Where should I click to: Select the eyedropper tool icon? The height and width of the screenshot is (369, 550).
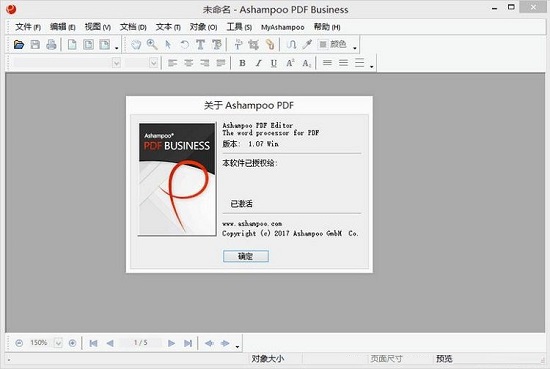307,45
